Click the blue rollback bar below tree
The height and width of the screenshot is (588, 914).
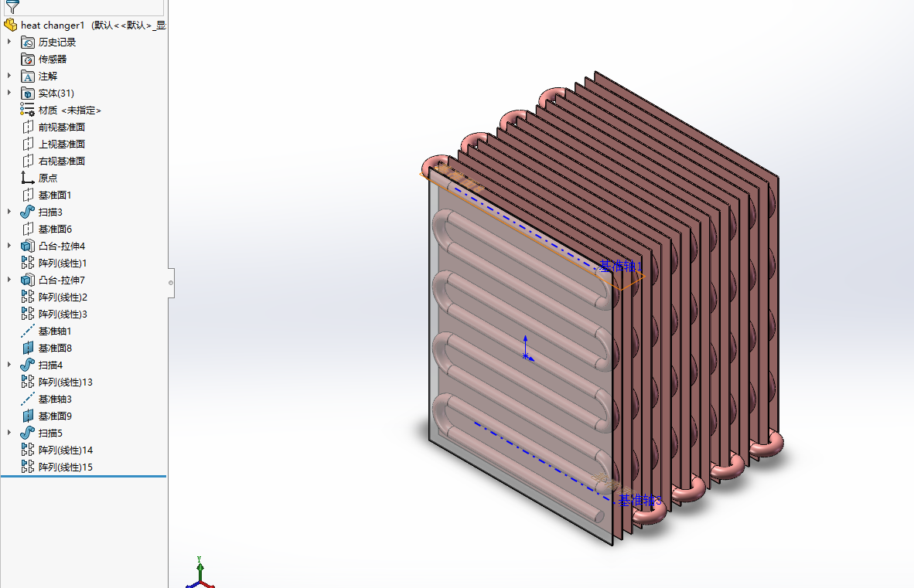(x=84, y=476)
